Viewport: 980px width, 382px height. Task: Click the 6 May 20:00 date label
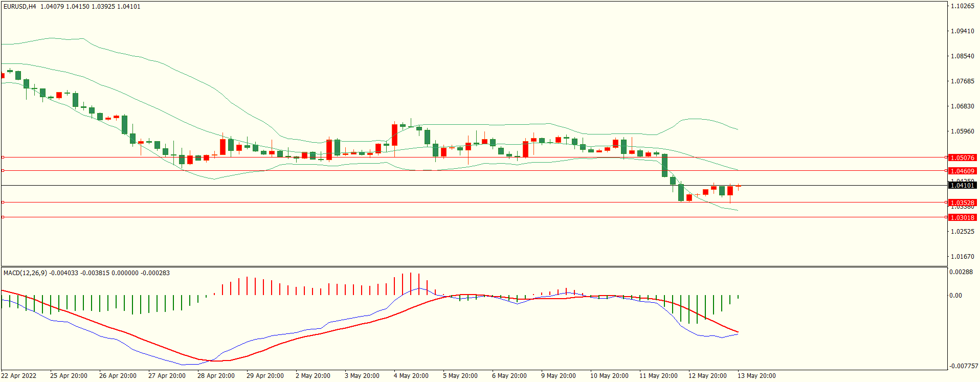coord(509,376)
